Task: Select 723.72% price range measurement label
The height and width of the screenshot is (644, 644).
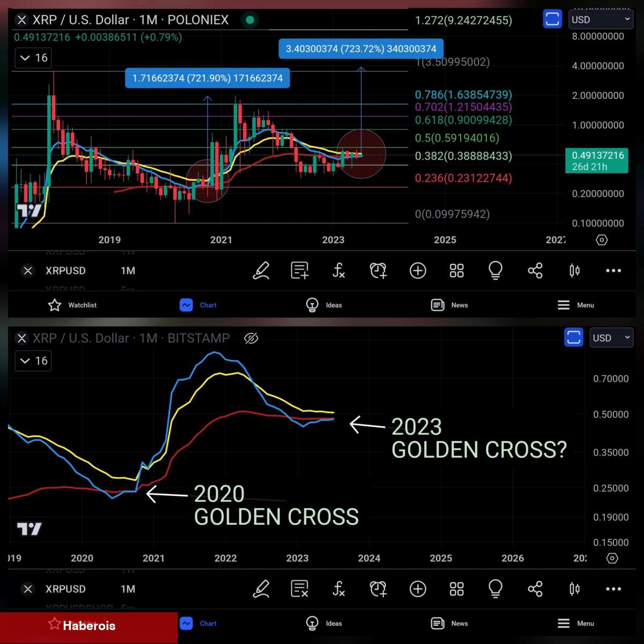Action: coord(361,48)
